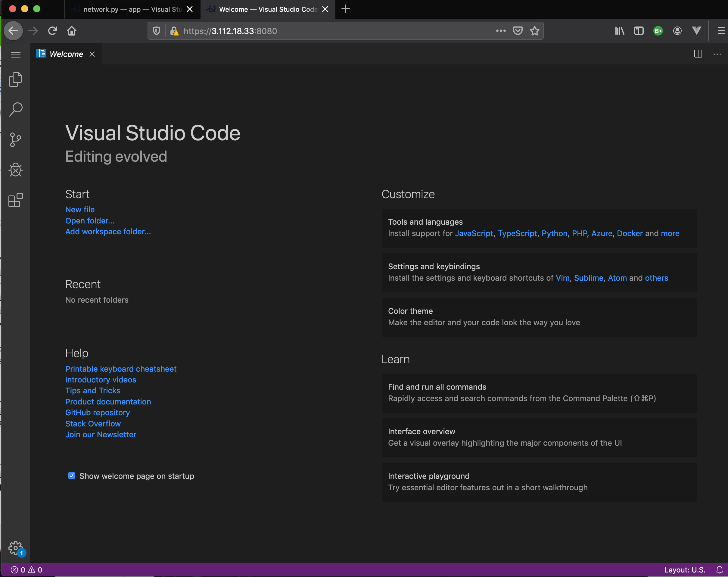
Task: Click the green B+ extension icon
Action: click(x=658, y=31)
